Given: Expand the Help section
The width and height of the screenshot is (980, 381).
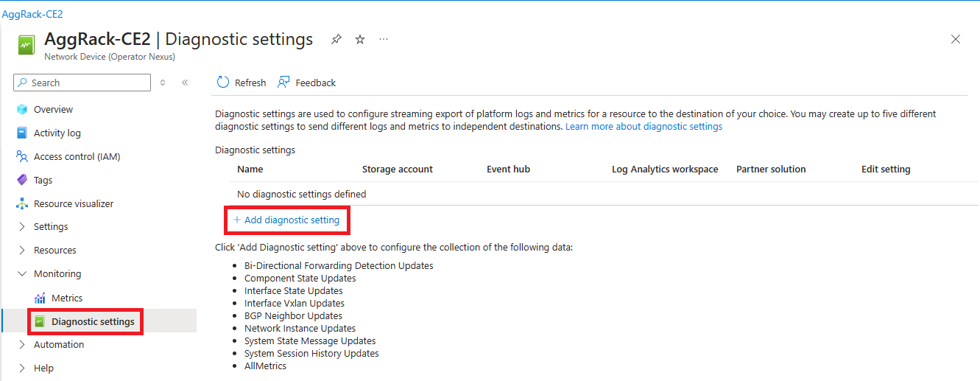Looking at the screenshot, I should click(22, 368).
